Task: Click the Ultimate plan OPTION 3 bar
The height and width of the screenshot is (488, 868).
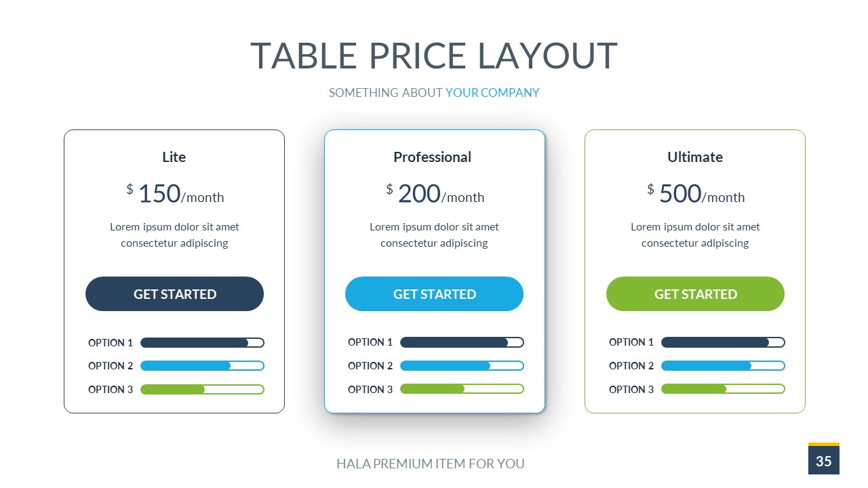Action: click(723, 389)
